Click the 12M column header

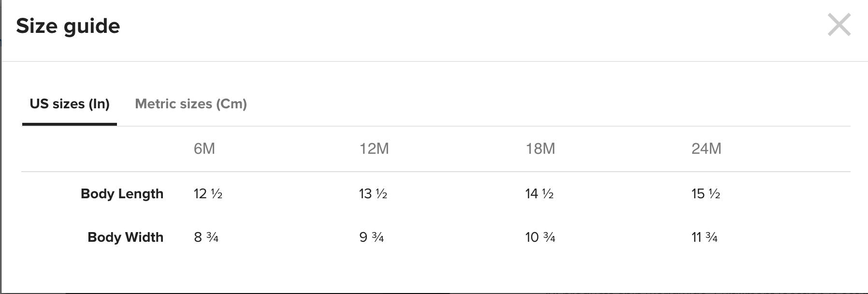coord(374,148)
